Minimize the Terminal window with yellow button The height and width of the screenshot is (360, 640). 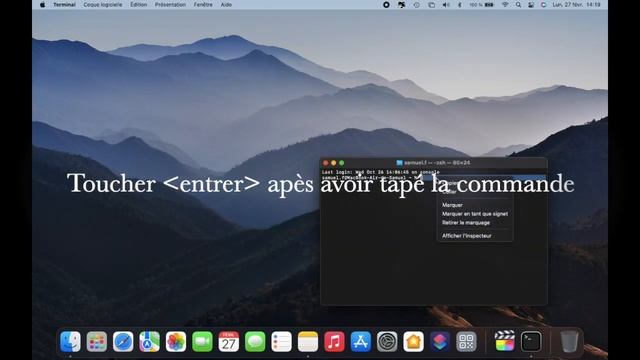point(333,163)
